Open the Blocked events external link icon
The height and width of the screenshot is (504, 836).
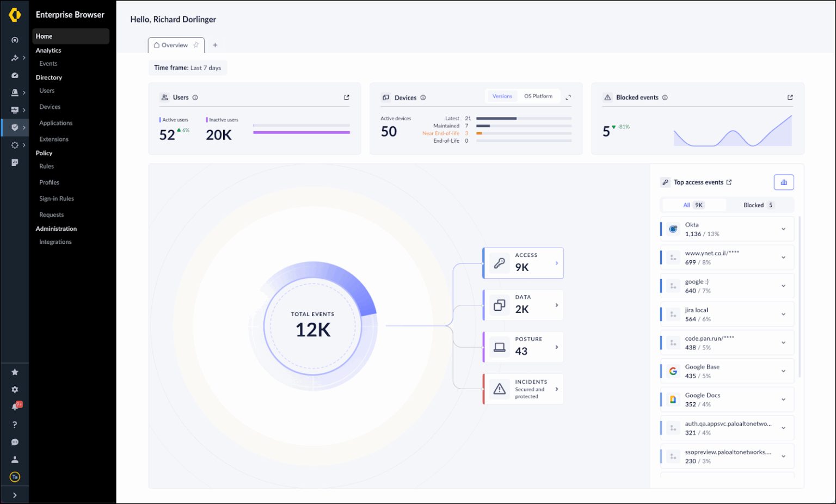[790, 97]
